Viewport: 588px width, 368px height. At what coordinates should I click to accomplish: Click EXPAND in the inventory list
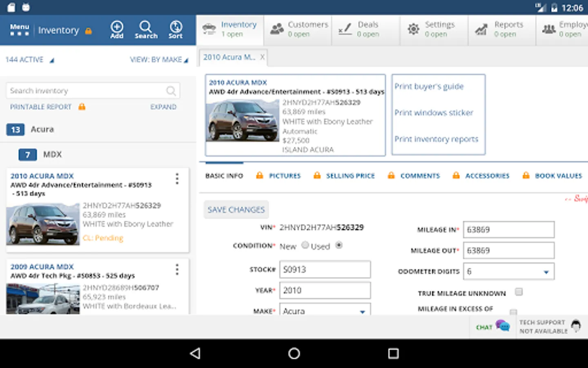(163, 107)
